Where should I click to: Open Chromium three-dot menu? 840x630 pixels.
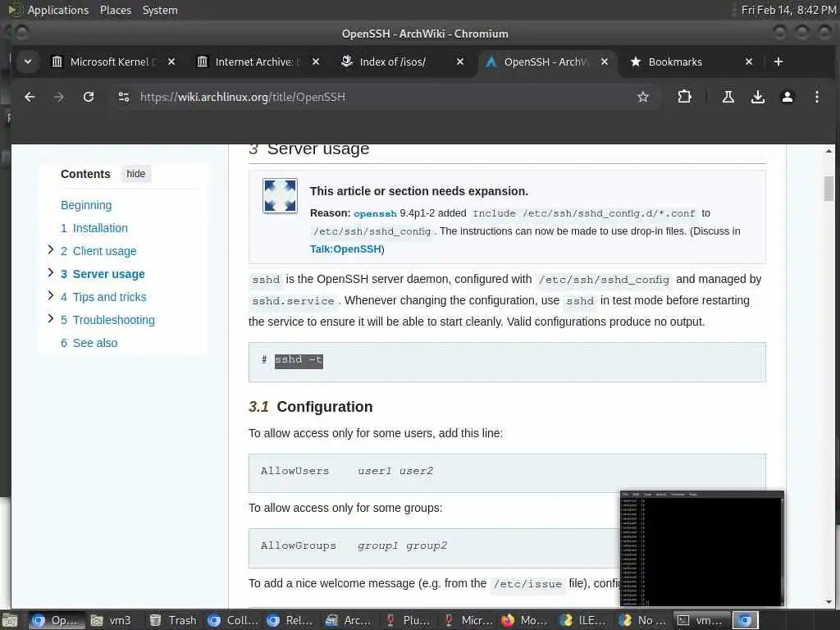pos(816,97)
